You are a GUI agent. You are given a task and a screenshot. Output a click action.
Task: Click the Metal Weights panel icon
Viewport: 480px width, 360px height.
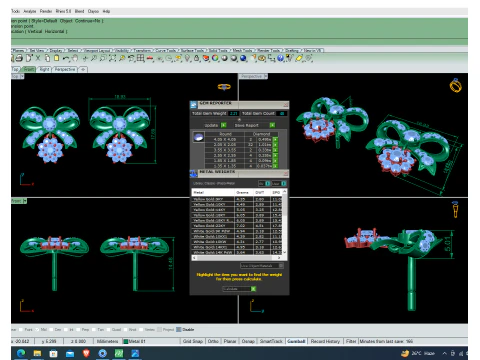(x=194, y=173)
